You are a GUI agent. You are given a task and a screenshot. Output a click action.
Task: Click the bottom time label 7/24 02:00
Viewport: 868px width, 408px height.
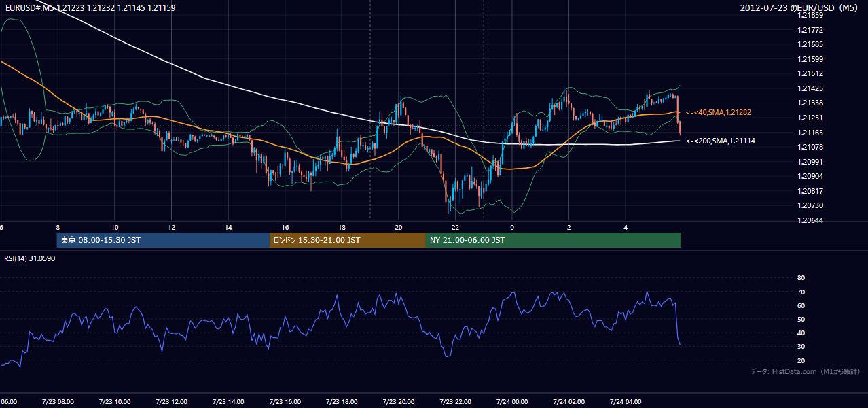[x=568, y=402]
